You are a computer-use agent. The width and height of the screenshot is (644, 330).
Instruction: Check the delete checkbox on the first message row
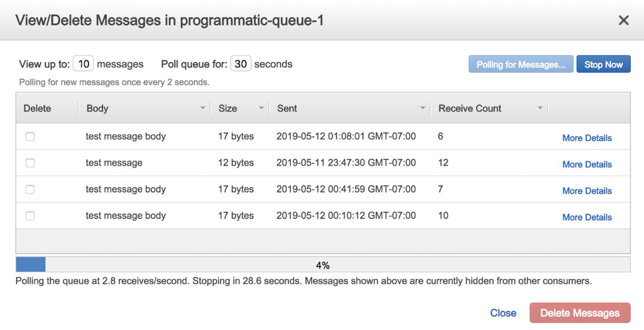tap(30, 136)
